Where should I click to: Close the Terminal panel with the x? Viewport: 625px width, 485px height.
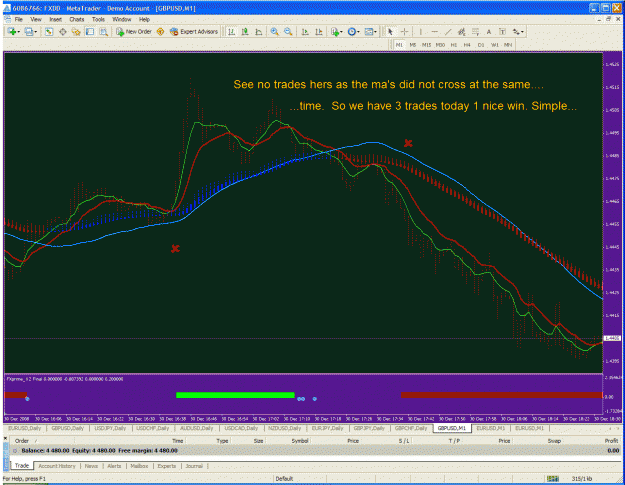point(6,438)
